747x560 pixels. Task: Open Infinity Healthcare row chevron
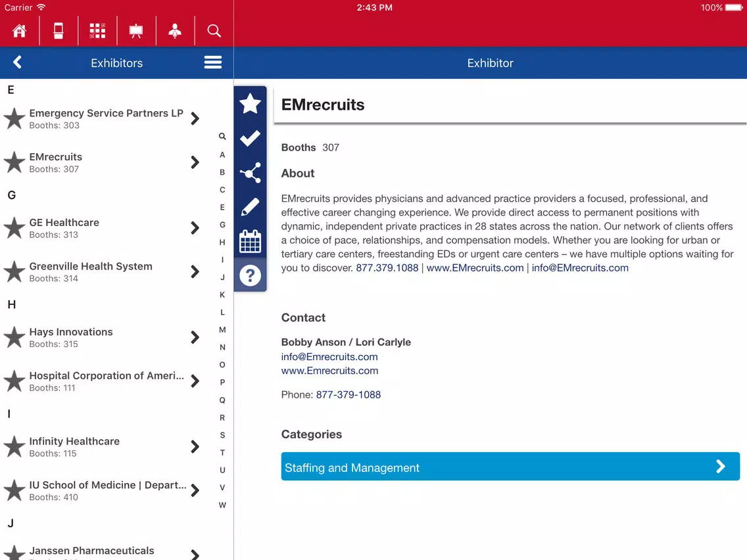[195, 447]
